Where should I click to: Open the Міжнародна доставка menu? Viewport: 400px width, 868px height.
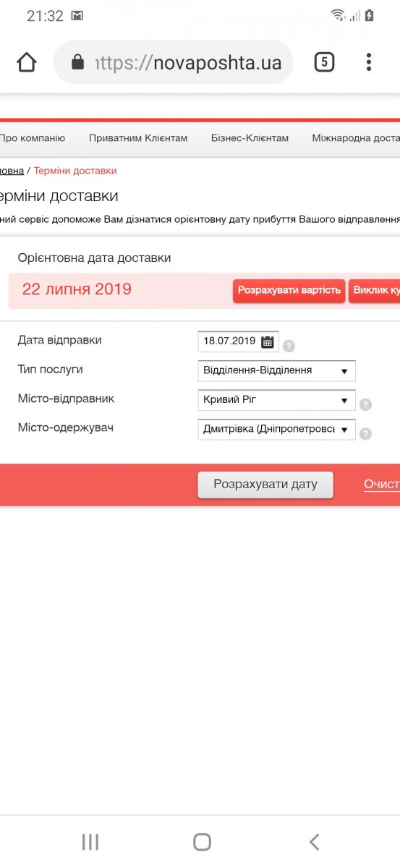(x=356, y=138)
